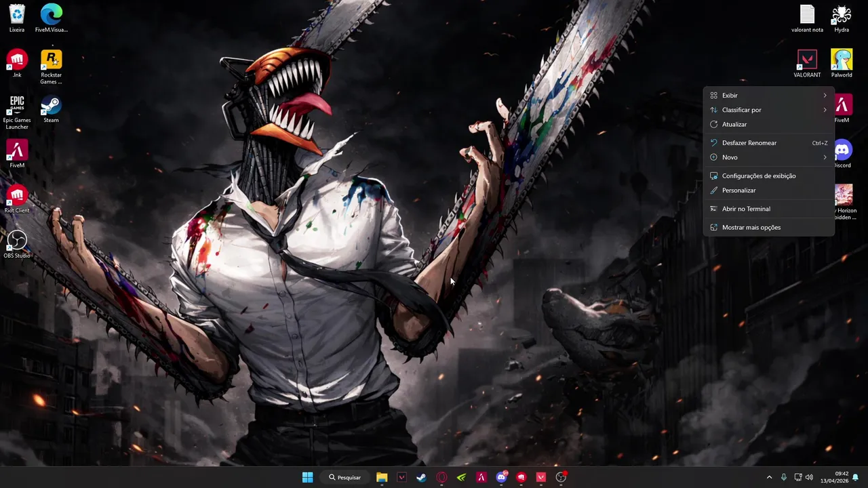Choose Abrir no Terminal
The width and height of the screenshot is (868, 488).
pyautogui.click(x=768, y=209)
